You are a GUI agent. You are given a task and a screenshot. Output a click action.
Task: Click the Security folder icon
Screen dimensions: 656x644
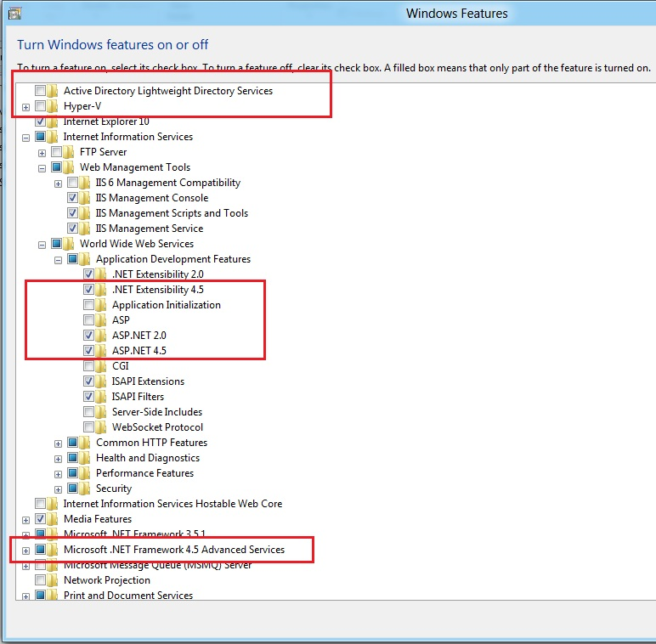click(86, 489)
